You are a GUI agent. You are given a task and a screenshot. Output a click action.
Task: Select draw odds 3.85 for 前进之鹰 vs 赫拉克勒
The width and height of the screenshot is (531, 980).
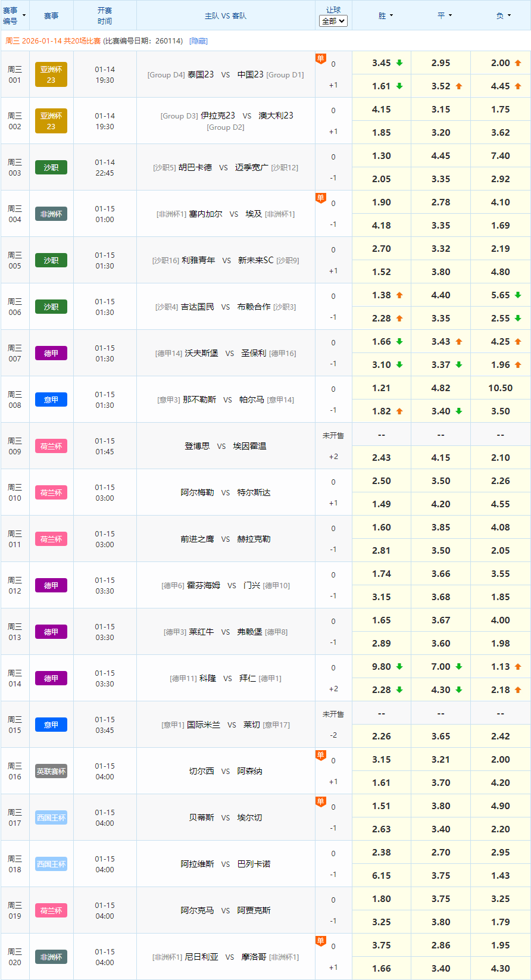[441, 527]
